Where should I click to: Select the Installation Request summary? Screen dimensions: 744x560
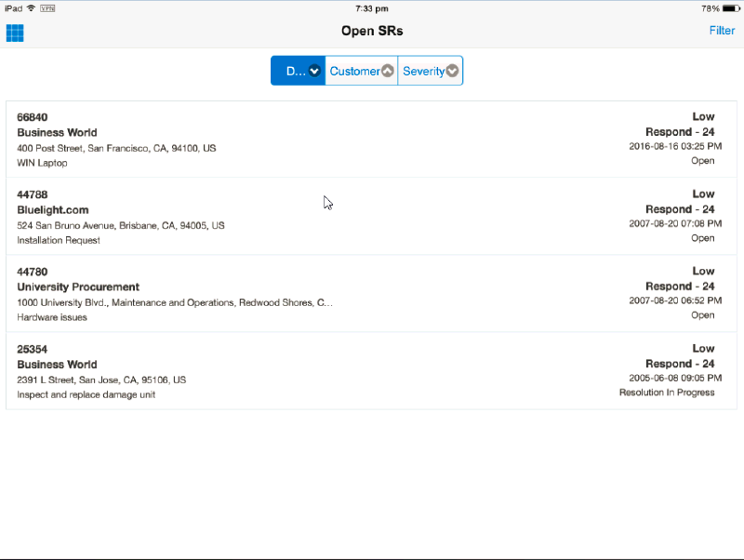tap(59, 240)
